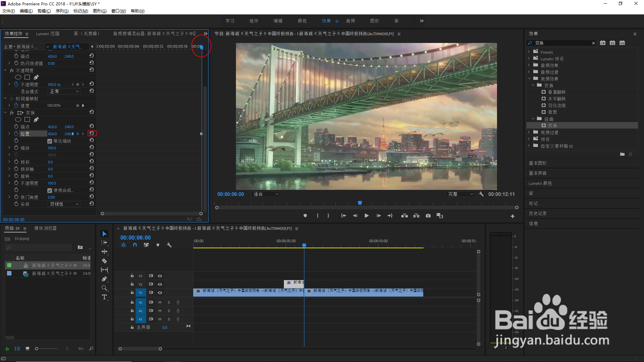This screenshot has height=362, width=644.
Task: Open the Lumetri 颜色 panel
Action: click(x=540, y=183)
